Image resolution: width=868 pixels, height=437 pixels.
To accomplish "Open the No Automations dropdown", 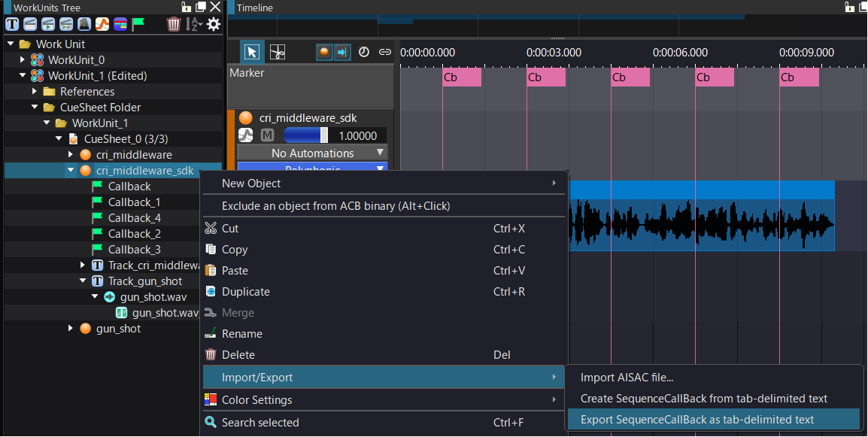I will (312, 153).
